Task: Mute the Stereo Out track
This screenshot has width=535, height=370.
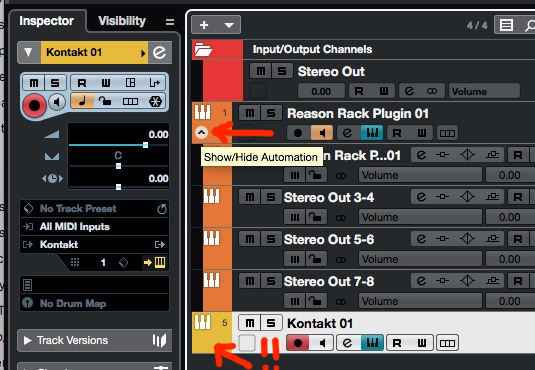Action: click(260, 71)
